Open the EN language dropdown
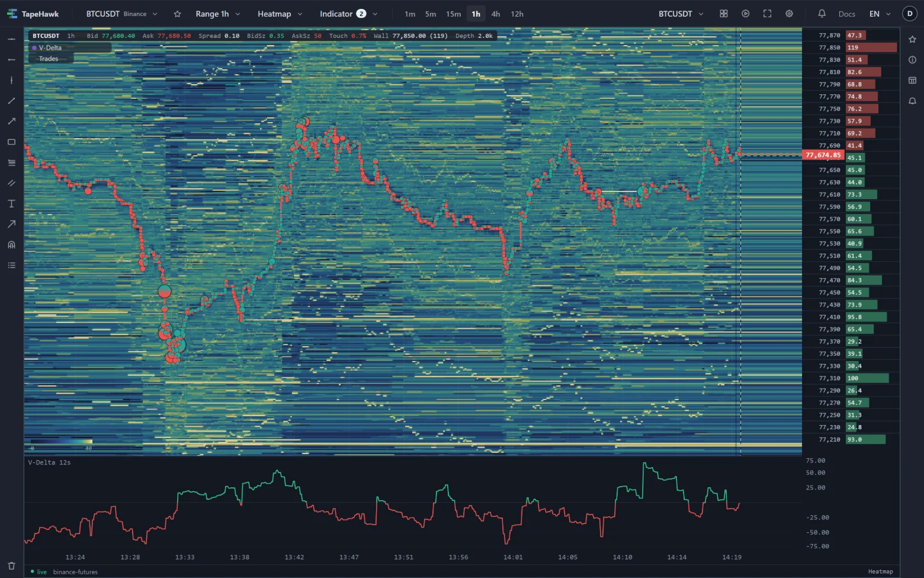 tap(880, 14)
